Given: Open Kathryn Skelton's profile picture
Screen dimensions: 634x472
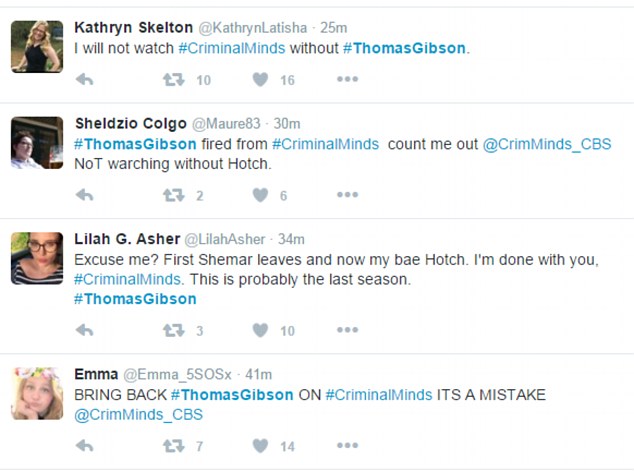Looking at the screenshot, I should 35,45.
